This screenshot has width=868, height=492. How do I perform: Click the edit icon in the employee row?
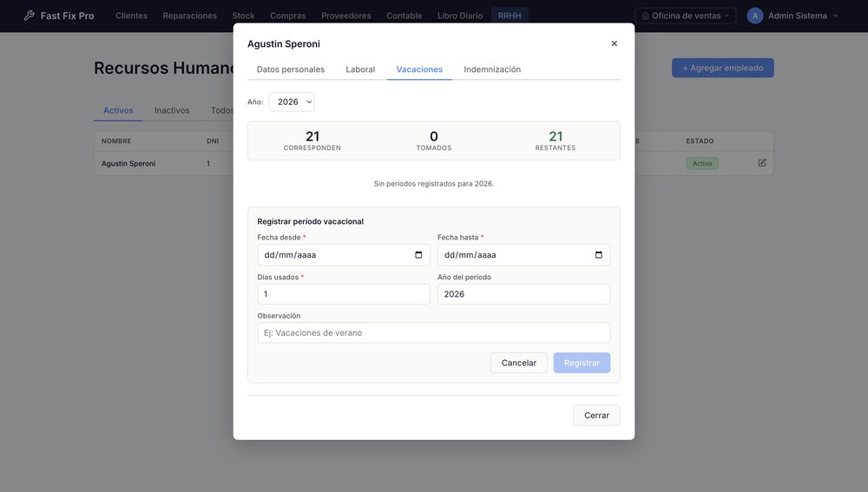[762, 163]
